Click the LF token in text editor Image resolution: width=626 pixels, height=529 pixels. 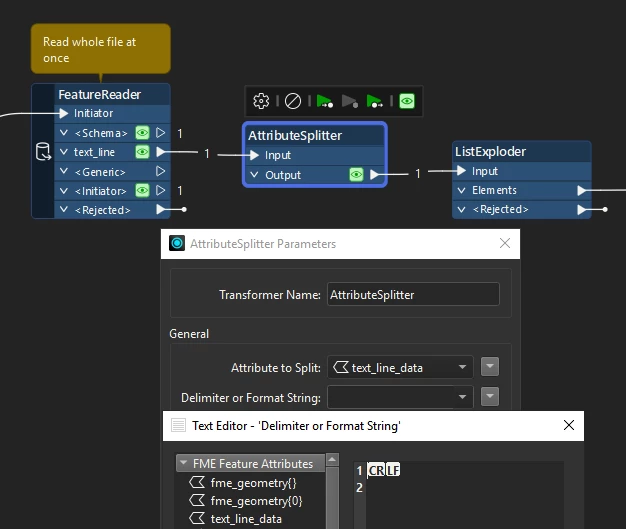(393, 470)
